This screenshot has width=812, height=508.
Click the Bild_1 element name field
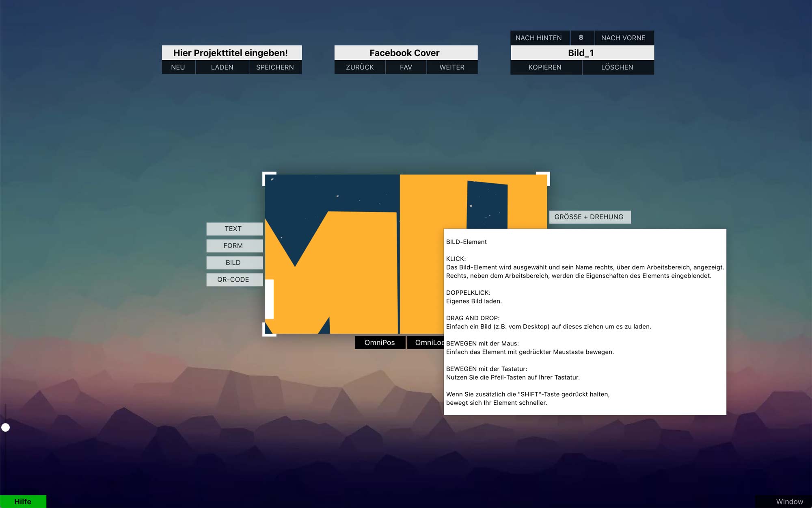click(581, 53)
